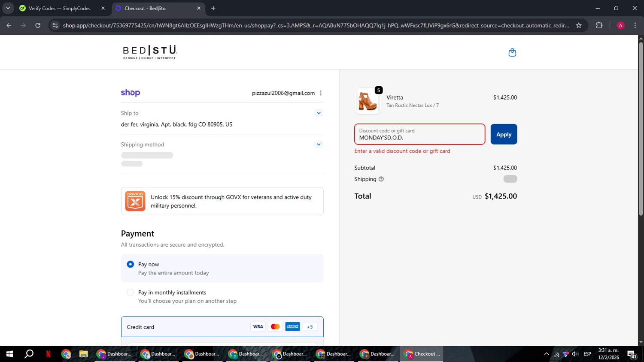Click the Subtotal amount $1,425.00
This screenshot has width=644, height=362.
(x=505, y=168)
